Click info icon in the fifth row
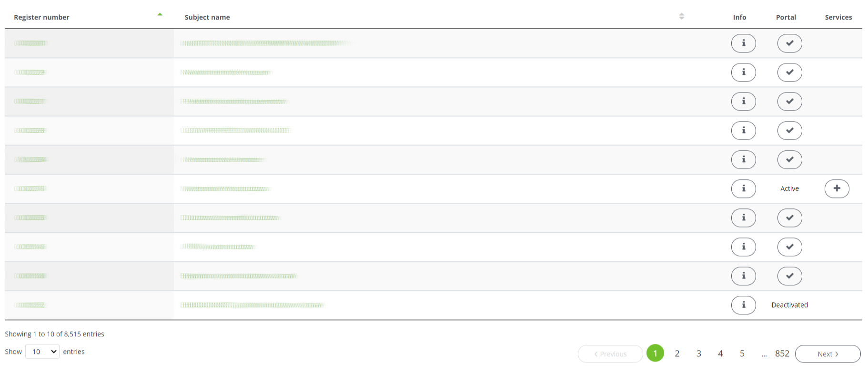Image resolution: width=868 pixels, height=373 pixels. click(743, 159)
